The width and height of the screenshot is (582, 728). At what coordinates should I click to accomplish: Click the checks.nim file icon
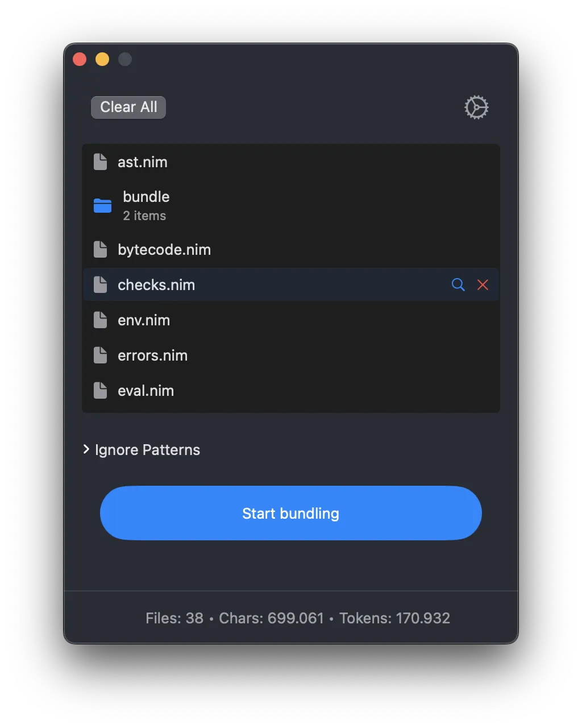[x=101, y=285]
